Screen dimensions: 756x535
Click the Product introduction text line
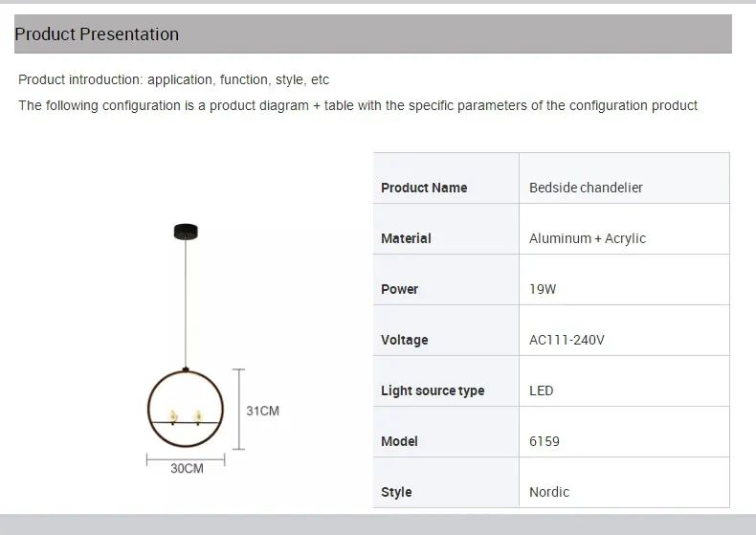tap(173, 79)
